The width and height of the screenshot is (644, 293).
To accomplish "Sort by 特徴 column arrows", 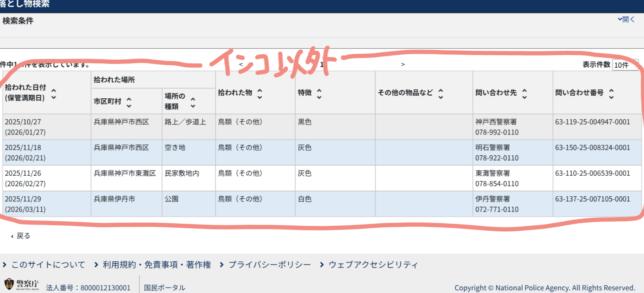I will [319, 94].
